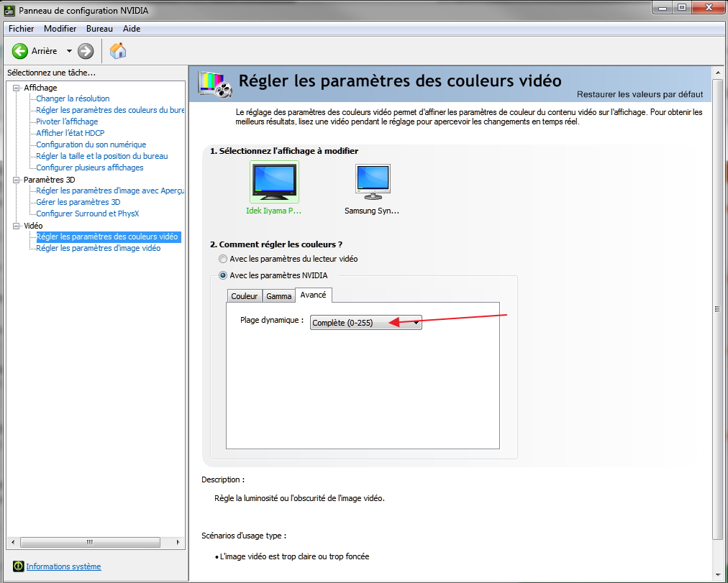Click main panel scrollbar down arrow
Screen dimensions: 728x583
pyautogui.click(x=718, y=575)
